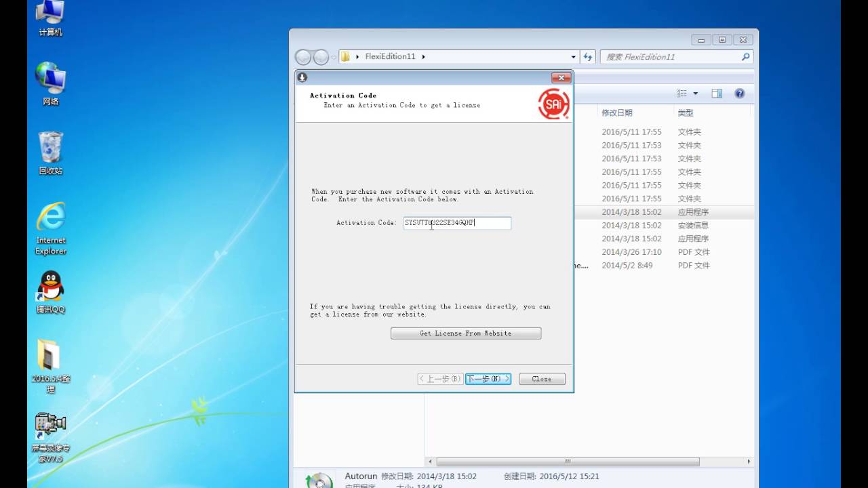Click the 上一步(B) back button
This screenshot has height=488, width=868.
click(440, 379)
